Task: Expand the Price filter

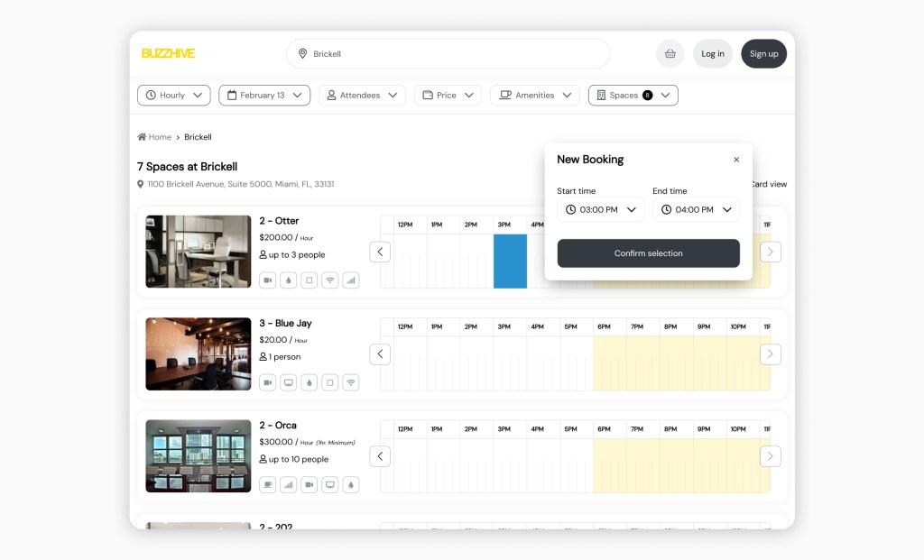Action: [x=448, y=96]
